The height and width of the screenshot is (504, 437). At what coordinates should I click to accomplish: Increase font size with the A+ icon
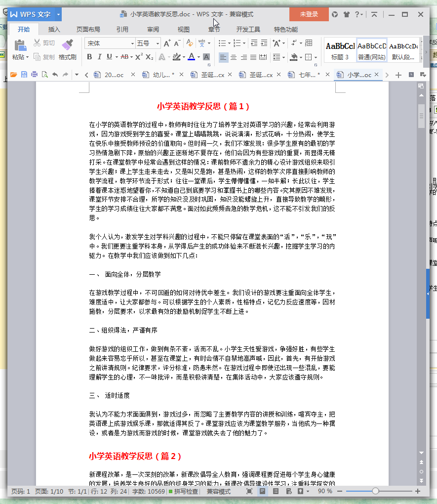(167, 43)
